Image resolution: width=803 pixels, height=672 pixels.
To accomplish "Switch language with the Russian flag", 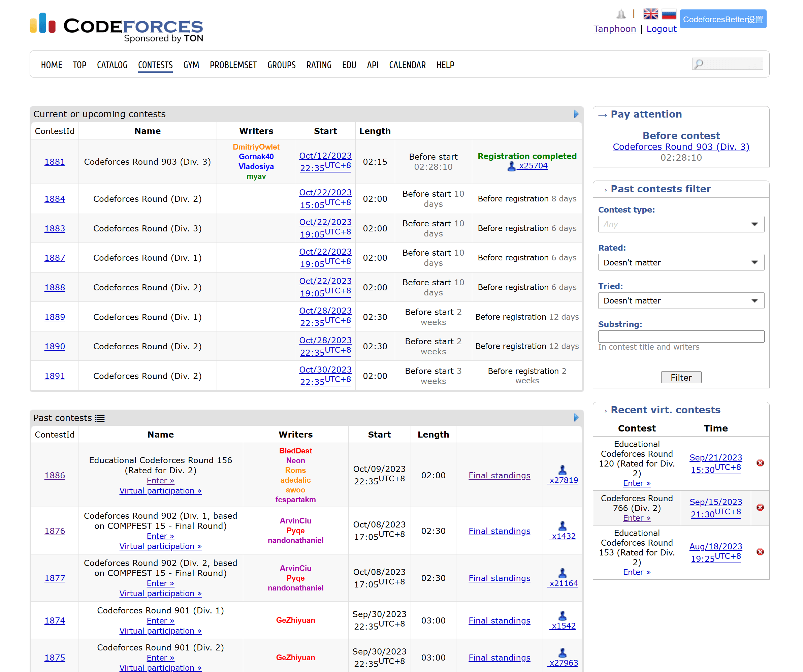I will pyautogui.click(x=669, y=14).
